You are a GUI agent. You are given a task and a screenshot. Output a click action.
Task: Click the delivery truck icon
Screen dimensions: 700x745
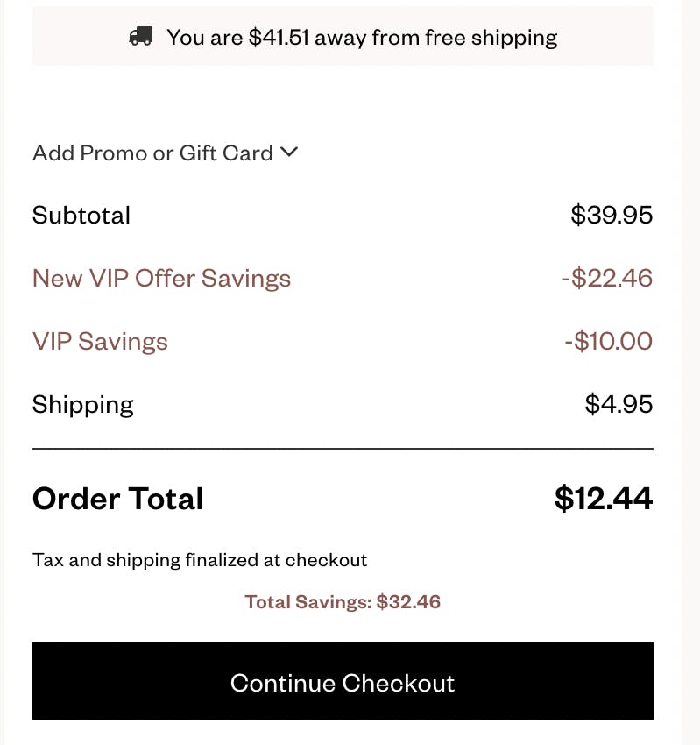[140, 37]
